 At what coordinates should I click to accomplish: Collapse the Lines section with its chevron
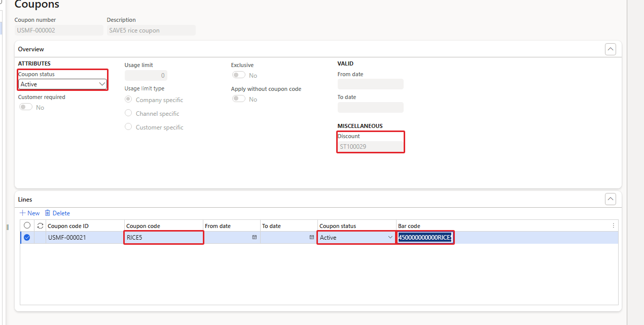click(611, 200)
